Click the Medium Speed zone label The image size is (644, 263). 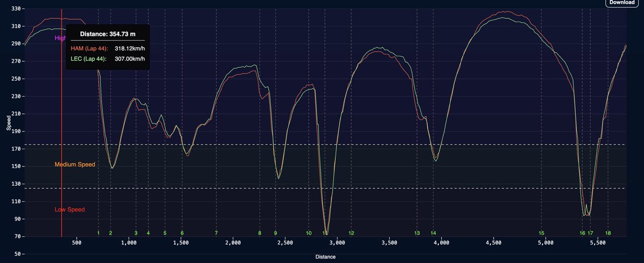tap(75, 165)
